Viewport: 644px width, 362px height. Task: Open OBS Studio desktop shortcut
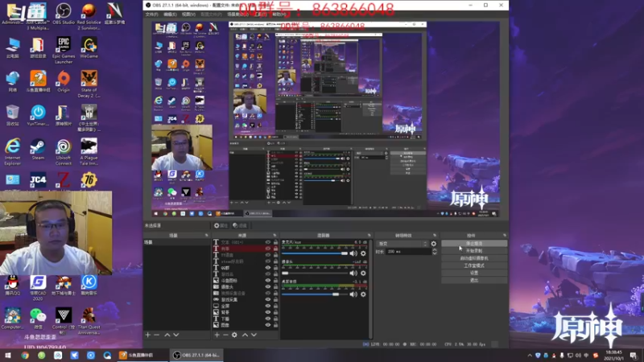64,14
